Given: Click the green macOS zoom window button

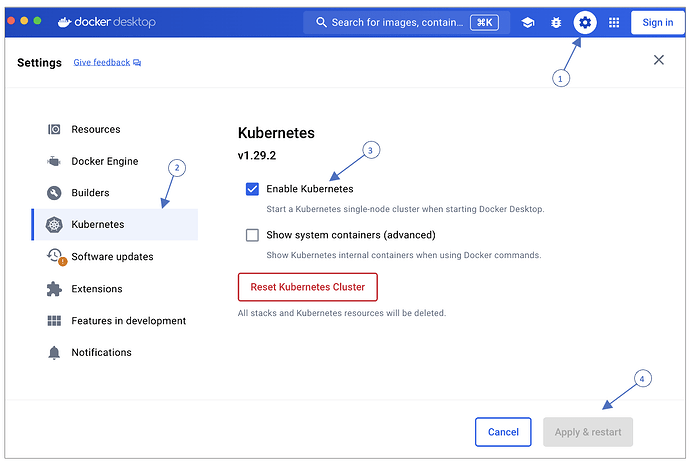Looking at the screenshot, I should click(x=37, y=20).
